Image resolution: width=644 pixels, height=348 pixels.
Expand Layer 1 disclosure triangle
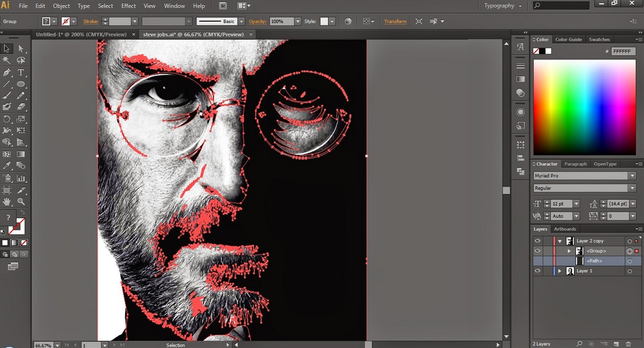[559, 271]
